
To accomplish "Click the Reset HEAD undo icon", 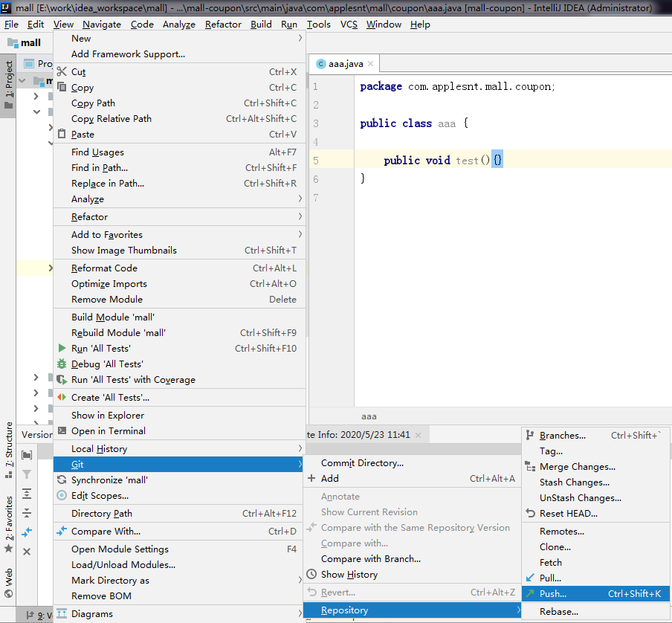I will pyautogui.click(x=531, y=513).
